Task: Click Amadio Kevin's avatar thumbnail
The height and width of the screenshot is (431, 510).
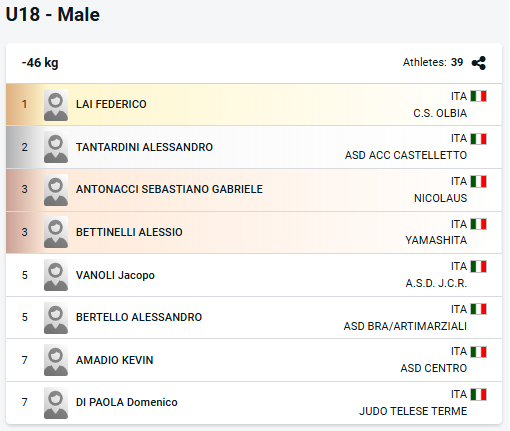Action: pos(56,360)
